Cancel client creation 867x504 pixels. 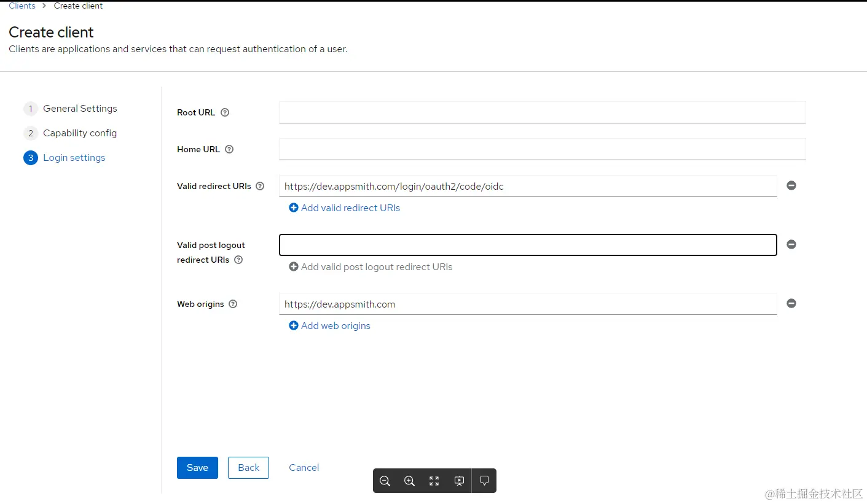(x=304, y=468)
